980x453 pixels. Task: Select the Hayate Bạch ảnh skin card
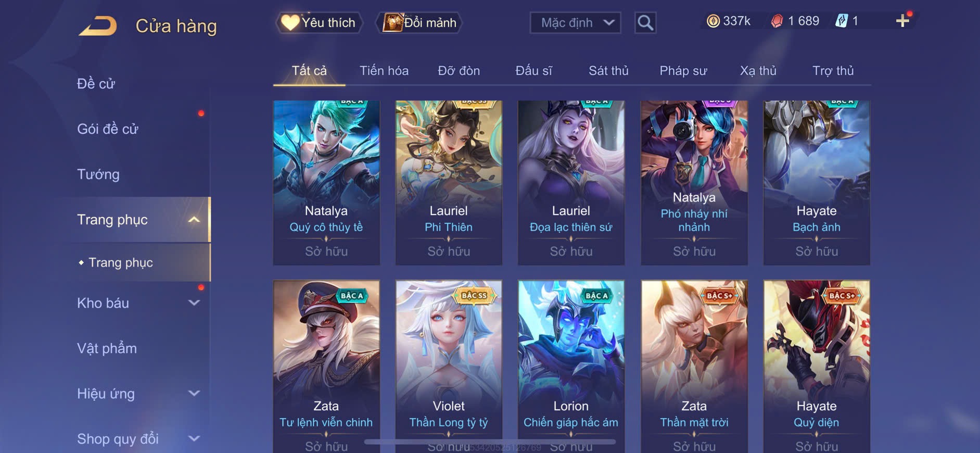(x=817, y=183)
